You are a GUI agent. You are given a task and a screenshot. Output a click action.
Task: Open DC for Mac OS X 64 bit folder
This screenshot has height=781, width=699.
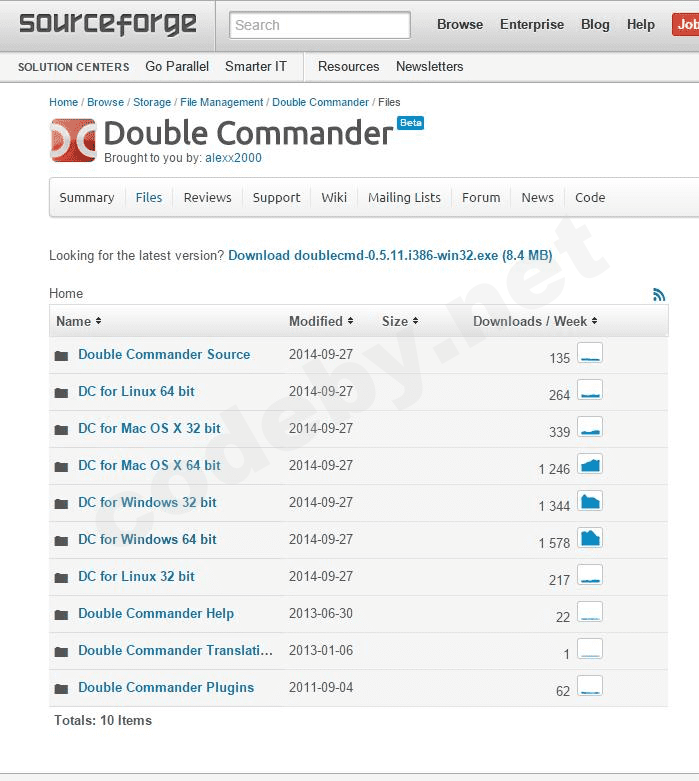point(149,465)
